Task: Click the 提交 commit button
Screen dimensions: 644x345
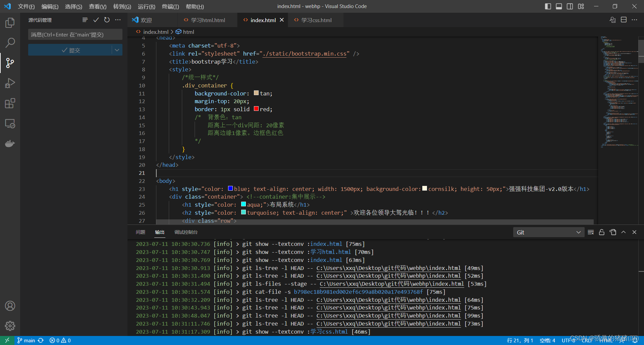Action: pos(70,50)
